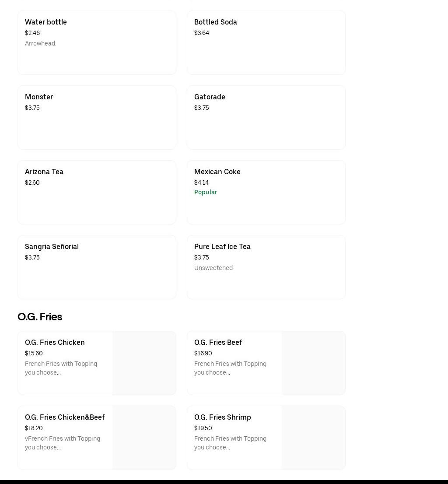Select the Bottled Soda item card
This screenshot has height=484, width=448.
point(266,42)
